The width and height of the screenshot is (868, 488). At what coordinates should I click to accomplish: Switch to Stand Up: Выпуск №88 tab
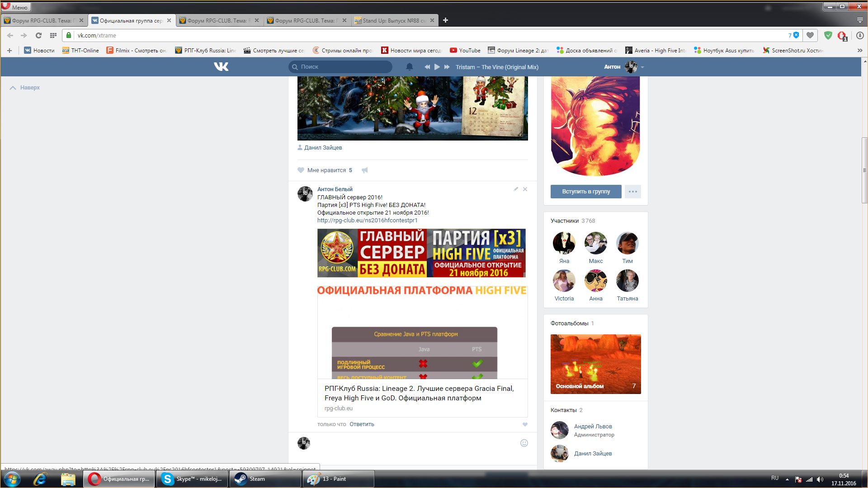394,20
